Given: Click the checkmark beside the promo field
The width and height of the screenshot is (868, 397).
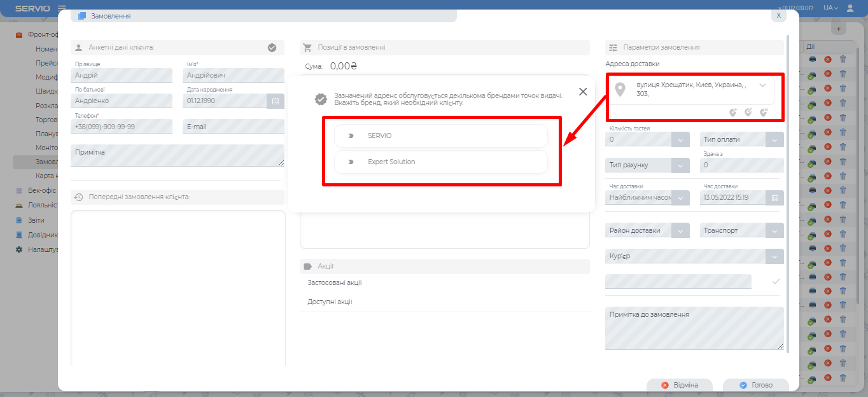Looking at the screenshot, I should (x=776, y=281).
